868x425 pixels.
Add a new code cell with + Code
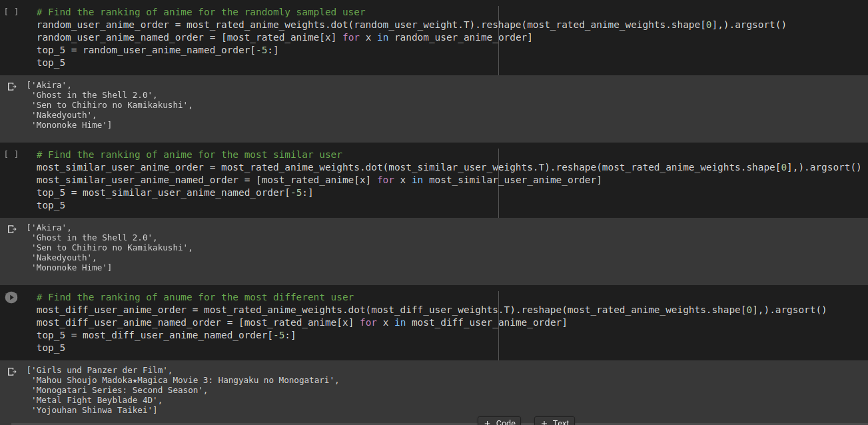pos(500,422)
